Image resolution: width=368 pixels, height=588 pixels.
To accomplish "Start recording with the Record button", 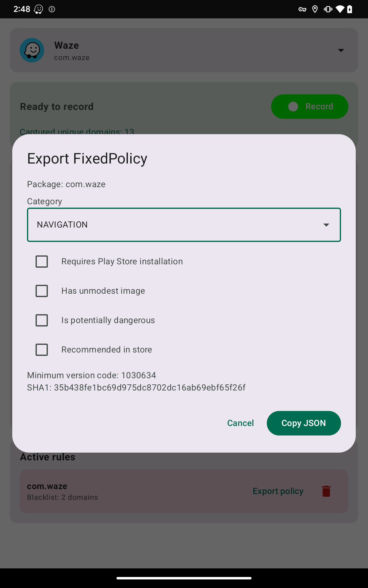I will [310, 107].
